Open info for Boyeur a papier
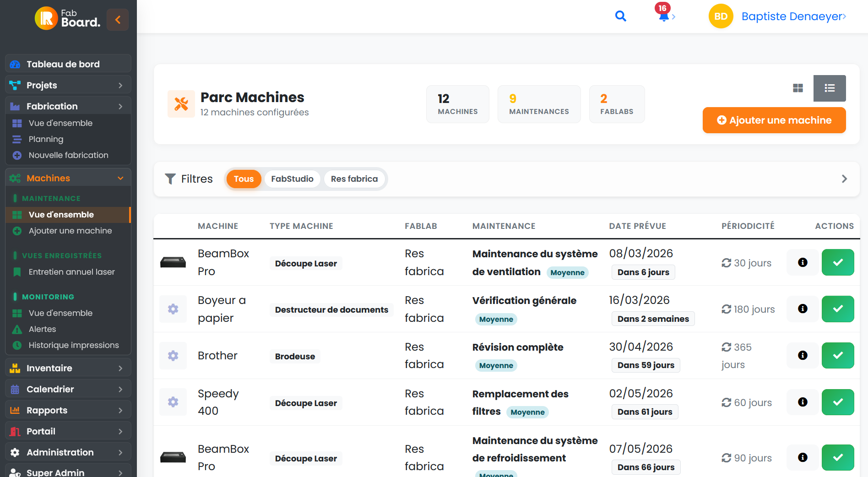This screenshot has height=477, width=868. click(x=802, y=309)
